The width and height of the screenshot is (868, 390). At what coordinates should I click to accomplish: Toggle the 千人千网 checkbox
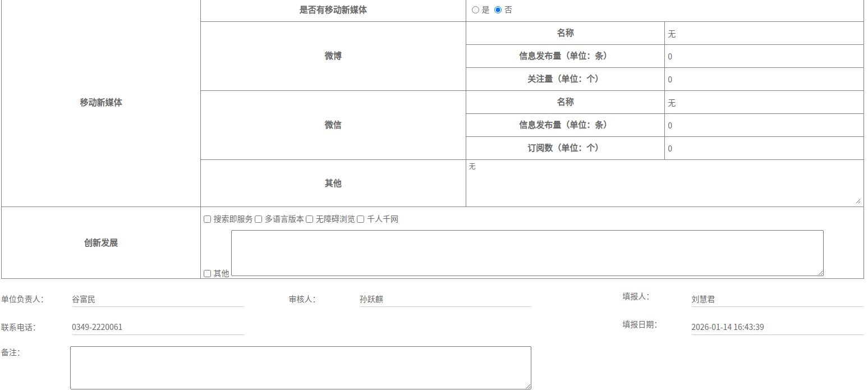coord(361,219)
